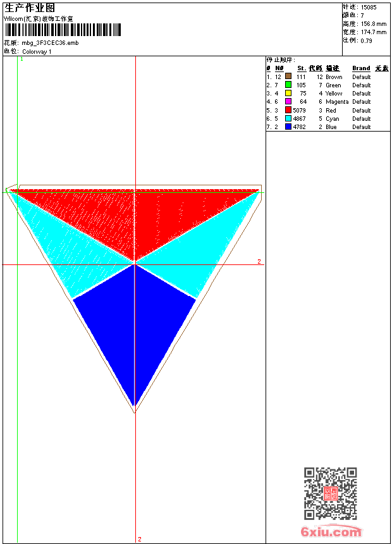Viewport: 392px width, 544px height.
Task: Click the barcode under the Wilcom title
Action: [63, 30]
